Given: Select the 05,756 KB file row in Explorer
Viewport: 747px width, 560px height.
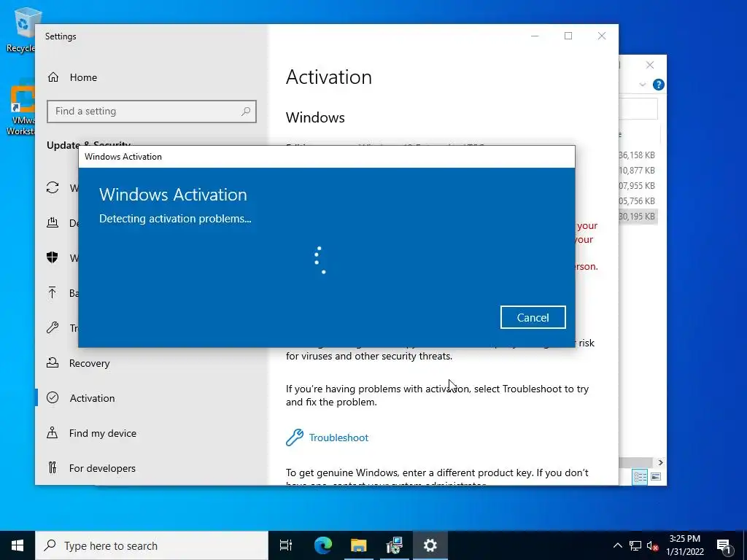Looking at the screenshot, I should point(638,201).
